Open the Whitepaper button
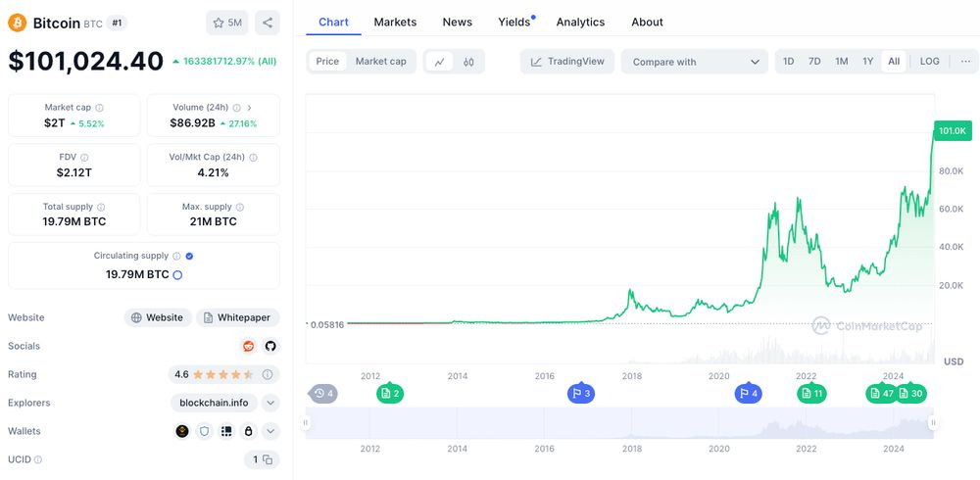980x480 pixels. coord(237,317)
